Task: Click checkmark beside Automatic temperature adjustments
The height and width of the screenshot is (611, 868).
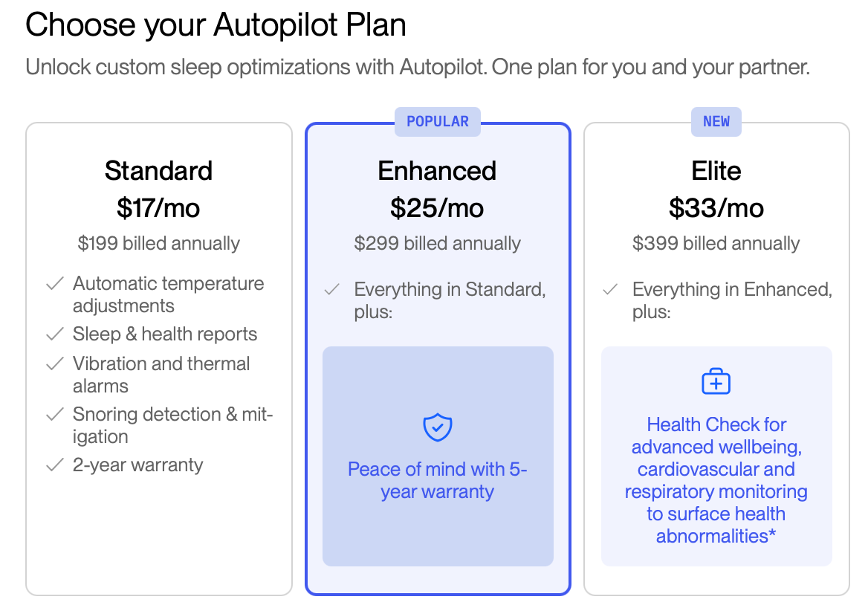Action: [55, 284]
